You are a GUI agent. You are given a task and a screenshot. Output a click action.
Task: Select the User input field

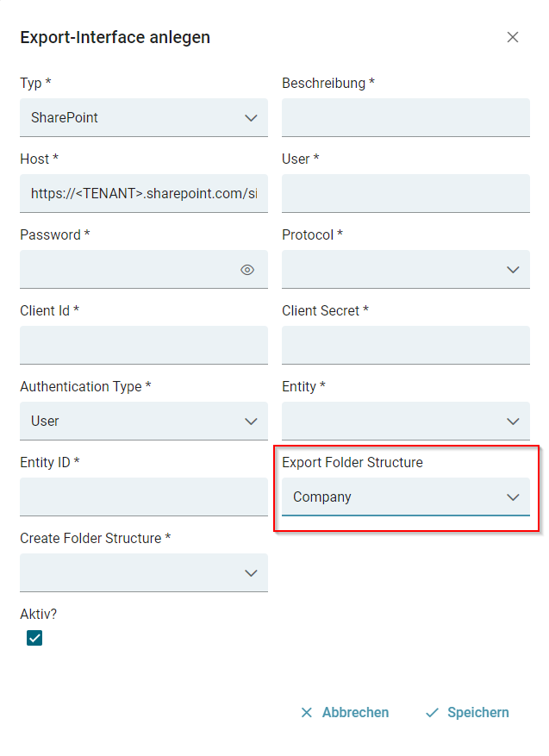pos(405,194)
